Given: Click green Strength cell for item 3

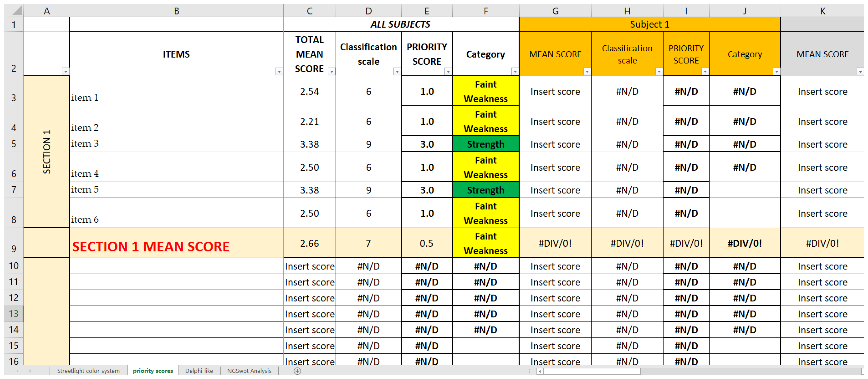Looking at the screenshot, I should point(485,144).
